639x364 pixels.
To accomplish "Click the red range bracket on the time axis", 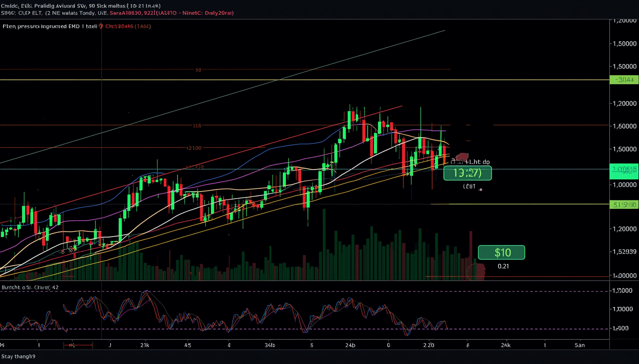I will pos(78,345).
